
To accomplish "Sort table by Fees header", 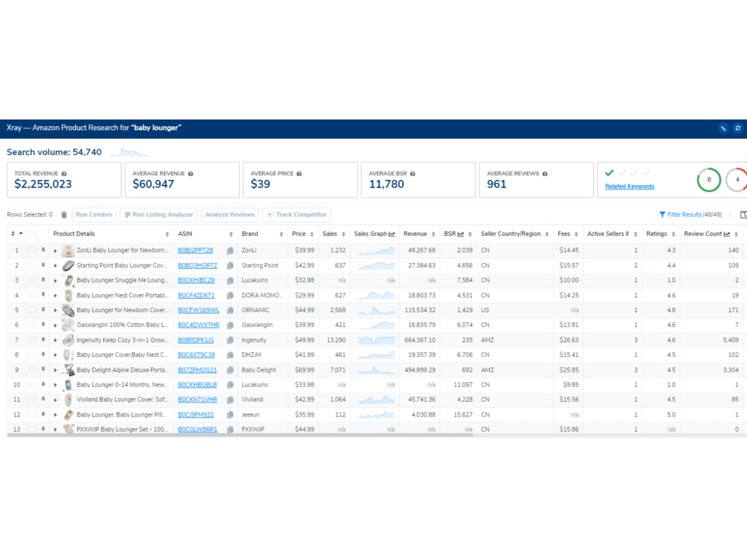I will (x=563, y=234).
